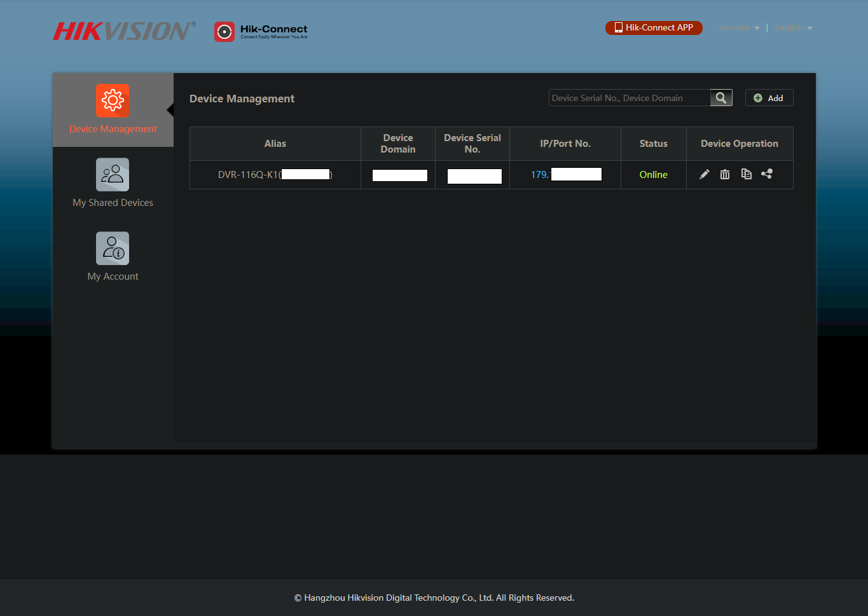Run a search with the magnifier icon
This screenshot has width=868, height=616.
[720, 97]
